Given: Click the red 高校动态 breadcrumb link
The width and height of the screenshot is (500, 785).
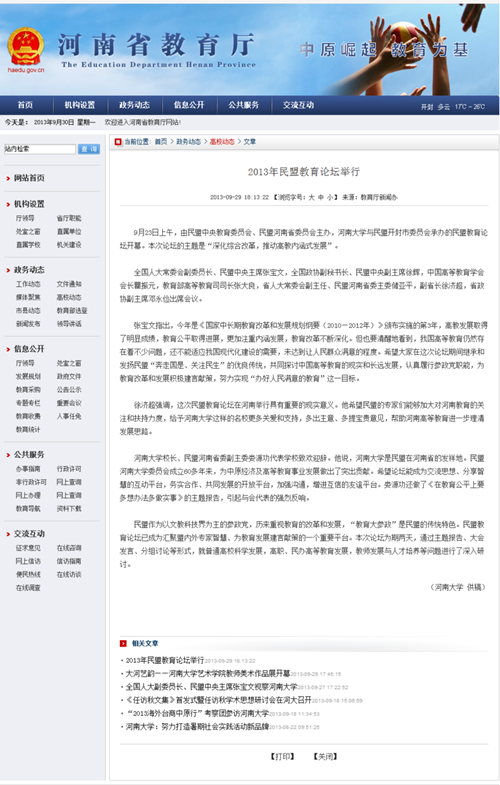Looking at the screenshot, I should click(x=222, y=142).
